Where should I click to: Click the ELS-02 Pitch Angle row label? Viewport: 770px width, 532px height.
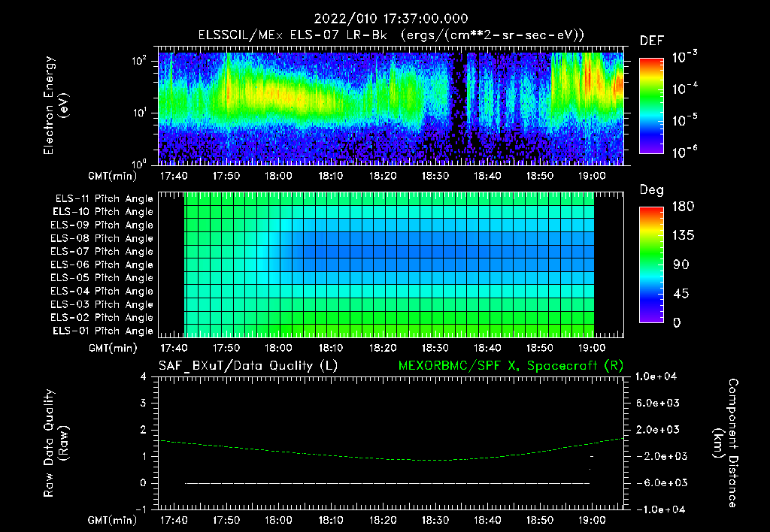pos(102,318)
